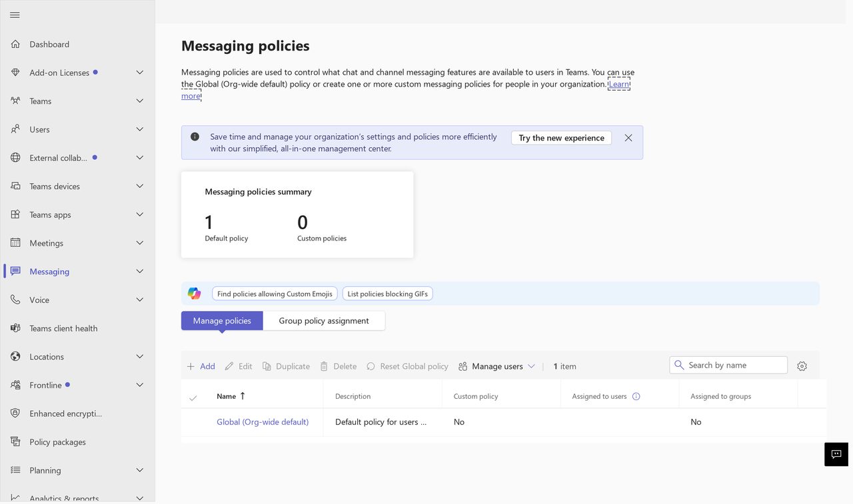853x504 pixels.
Task: Select the Teams apps icon
Action: pyautogui.click(x=15, y=214)
